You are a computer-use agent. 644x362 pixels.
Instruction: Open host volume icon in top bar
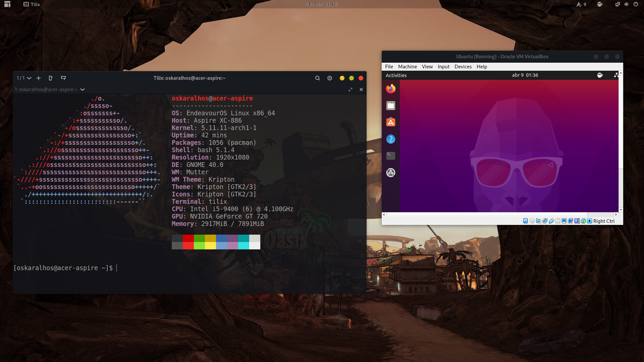[627, 4]
